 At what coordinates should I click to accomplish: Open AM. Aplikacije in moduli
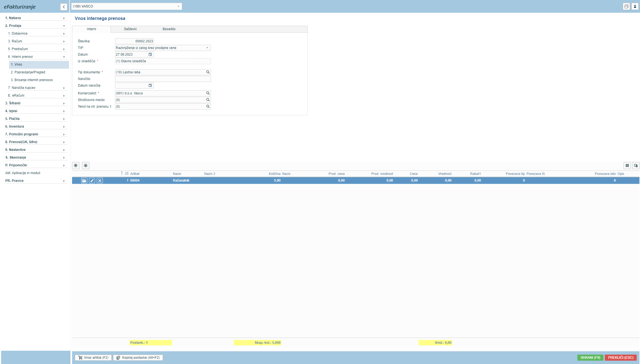[x=23, y=173]
